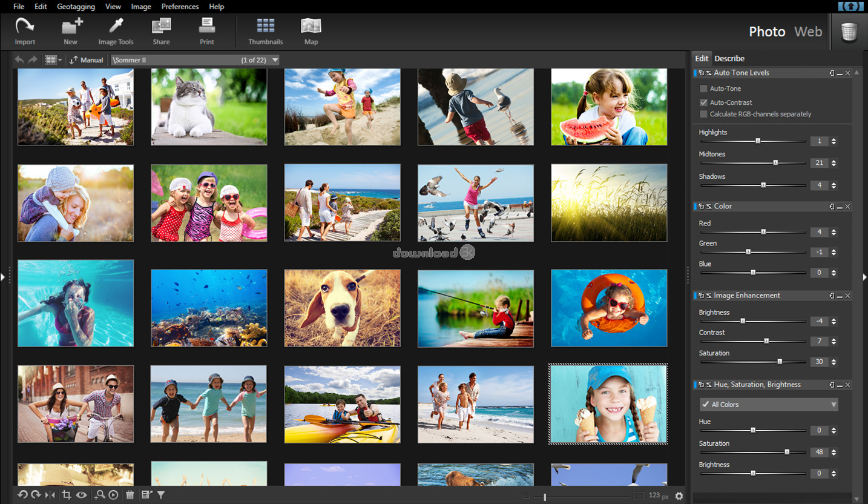Rotate left using bottom toolbar icon
This screenshot has height=504, width=868.
pyautogui.click(x=22, y=495)
